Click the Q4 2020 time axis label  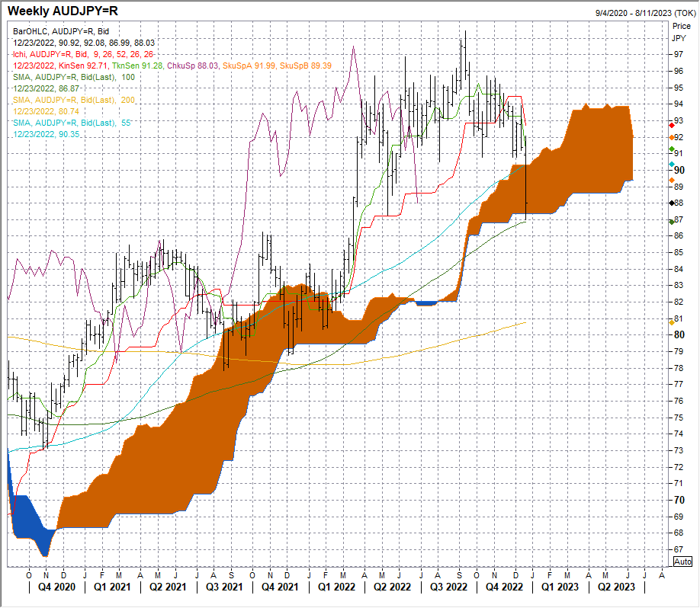56,587
